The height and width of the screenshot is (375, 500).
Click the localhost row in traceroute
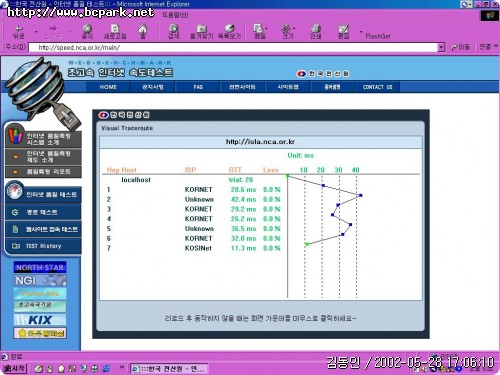(136, 180)
